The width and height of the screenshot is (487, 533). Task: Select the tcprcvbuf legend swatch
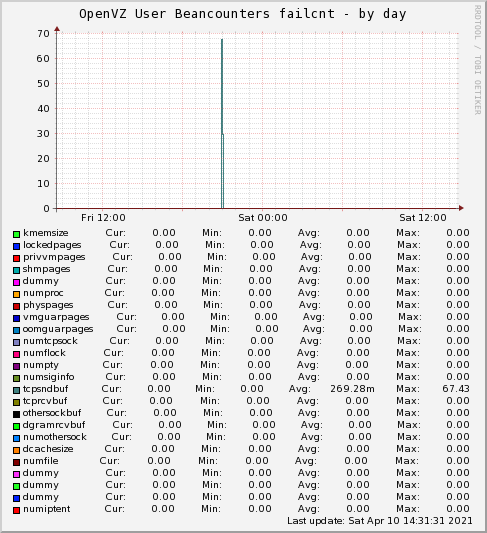16,402
